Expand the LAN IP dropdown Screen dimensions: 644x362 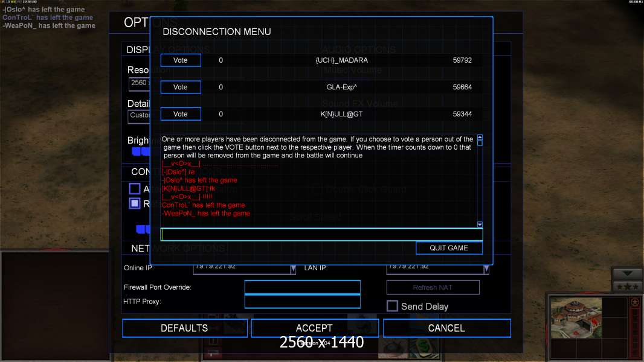pos(485,268)
